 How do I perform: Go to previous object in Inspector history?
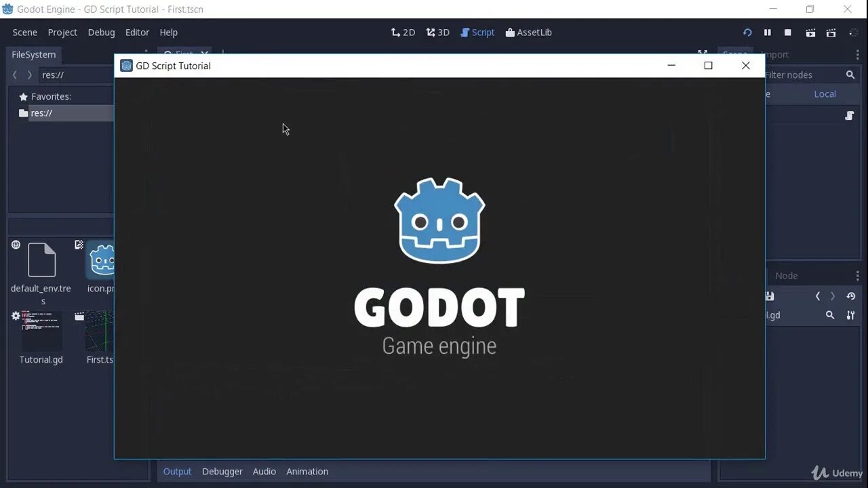coord(818,296)
